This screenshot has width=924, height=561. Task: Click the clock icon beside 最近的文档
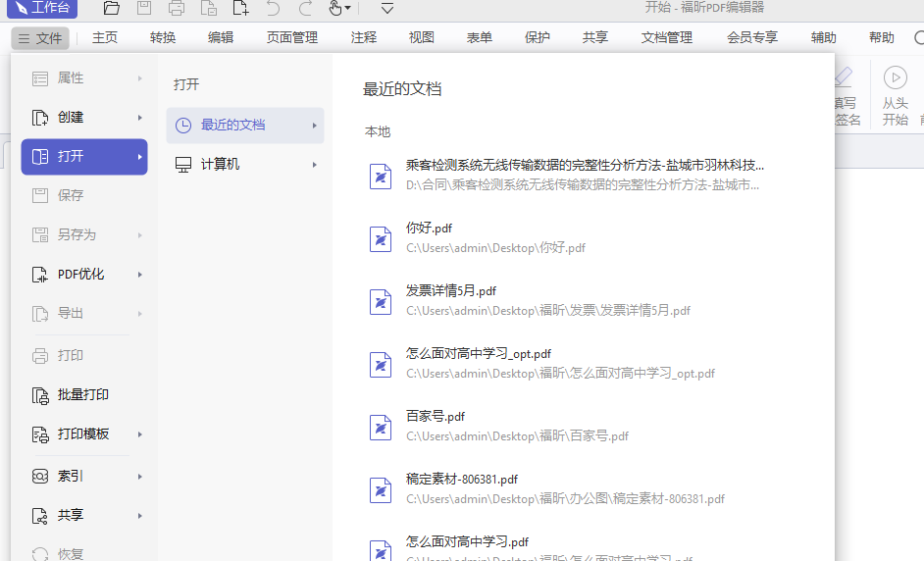pyautogui.click(x=182, y=126)
